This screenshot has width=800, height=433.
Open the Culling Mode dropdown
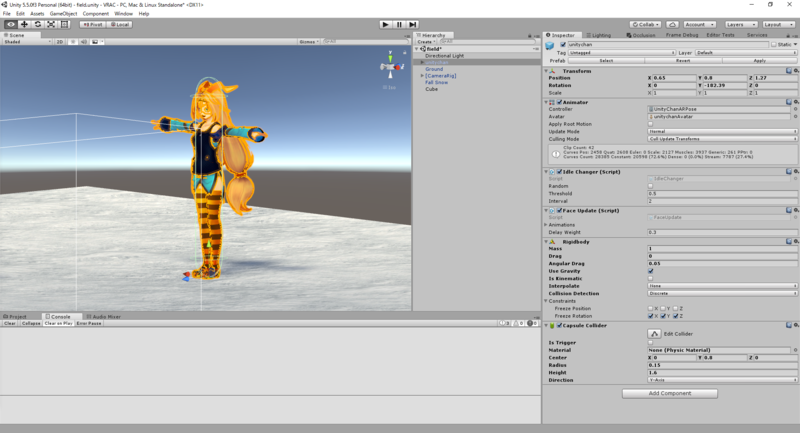pos(722,139)
